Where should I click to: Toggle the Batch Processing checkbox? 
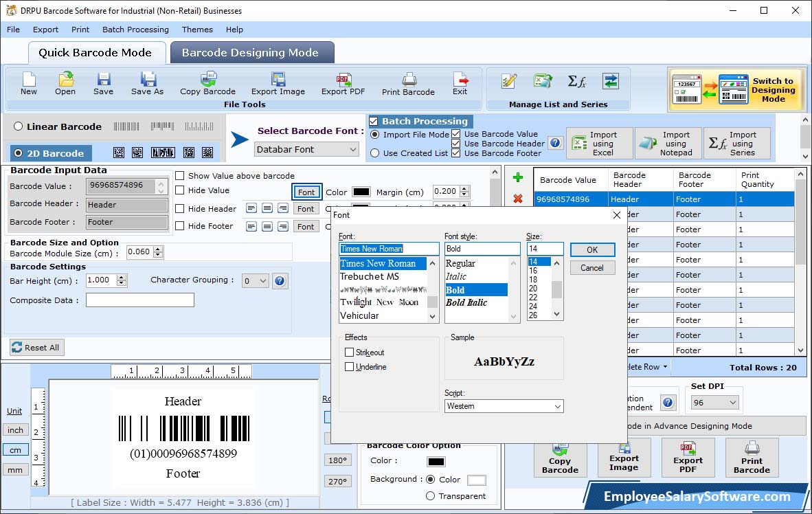[374, 121]
